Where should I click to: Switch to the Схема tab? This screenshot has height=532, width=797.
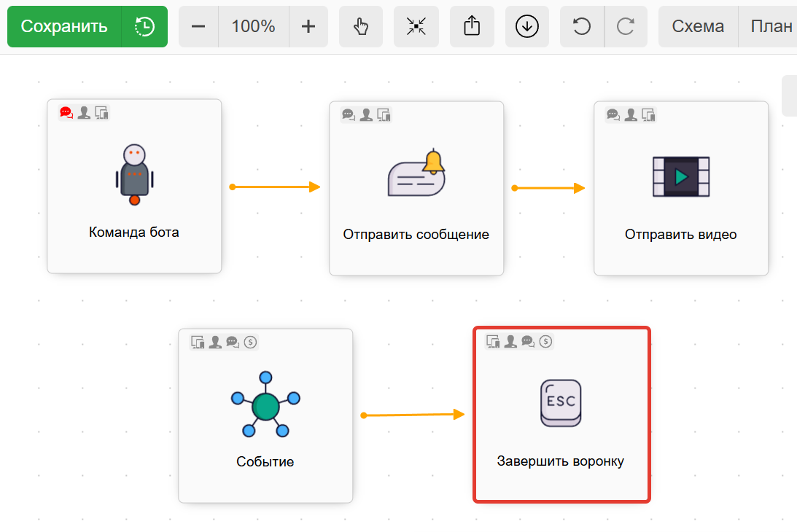point(698,27)
